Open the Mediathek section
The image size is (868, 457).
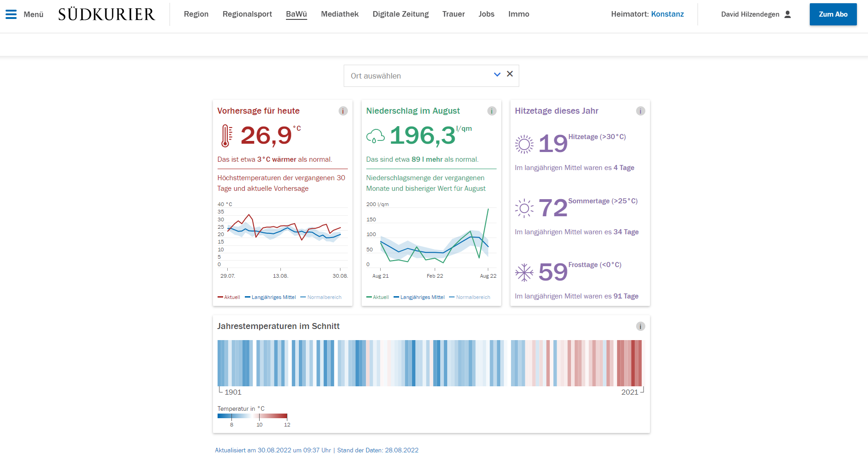pos(340,14)
